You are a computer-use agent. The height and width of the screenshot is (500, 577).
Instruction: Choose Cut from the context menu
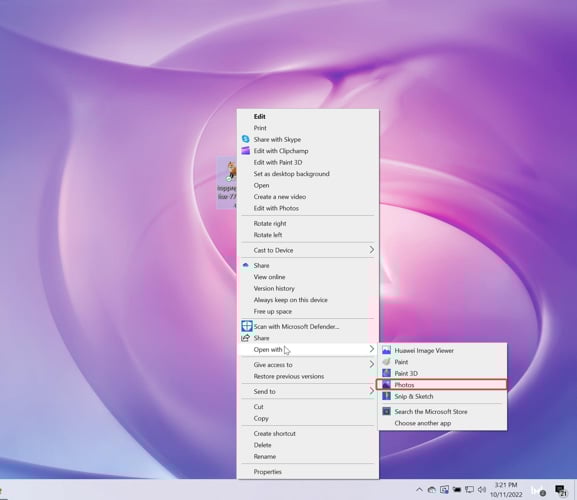308,407
